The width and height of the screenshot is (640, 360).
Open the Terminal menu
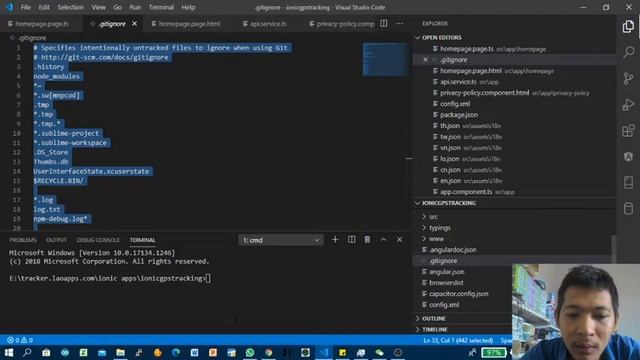tap(161, 7)
